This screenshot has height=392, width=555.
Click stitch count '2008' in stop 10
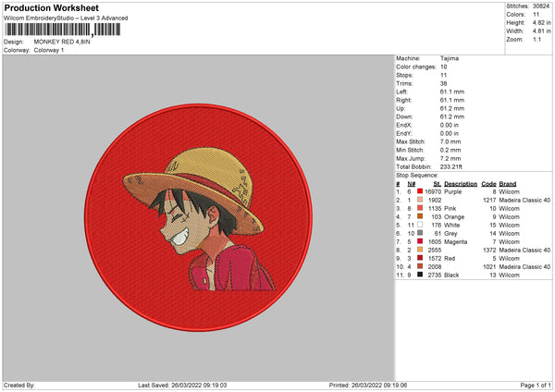coord(435,267)
